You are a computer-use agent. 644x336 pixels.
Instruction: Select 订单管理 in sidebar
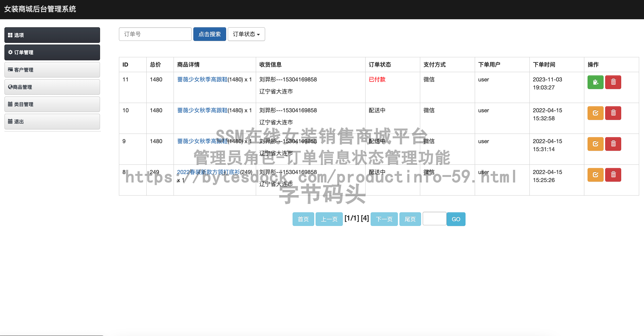(x=52, y=52)
